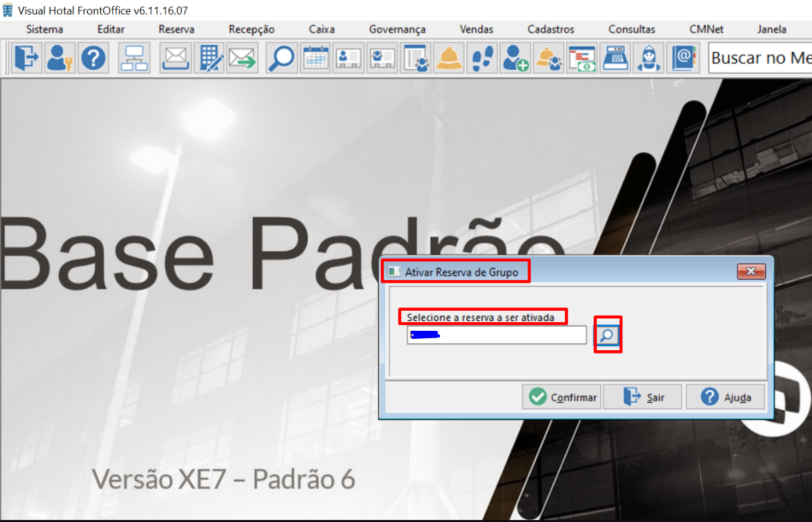812x522 pixels.
Task: Click the reservation selection input field
Action: click(x=497, y=335)
